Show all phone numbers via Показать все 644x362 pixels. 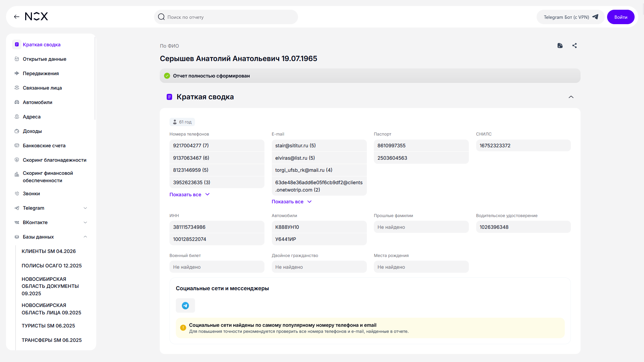(190, 195)
